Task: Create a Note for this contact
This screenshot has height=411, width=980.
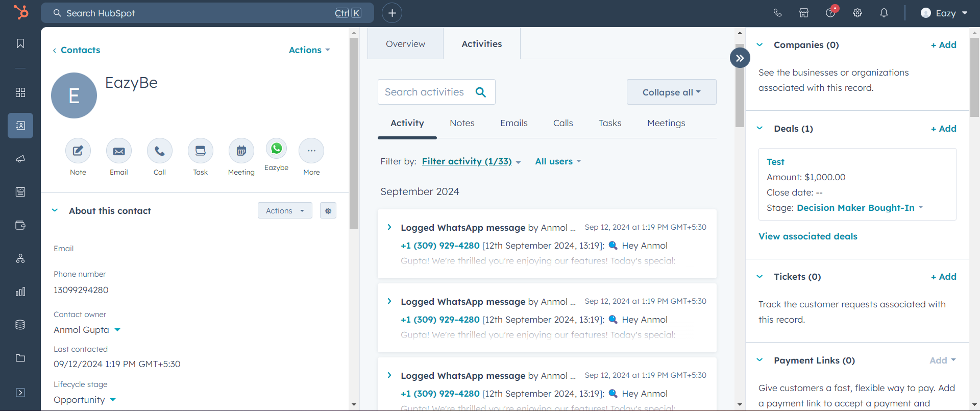Action: click(x=78, y=151)
